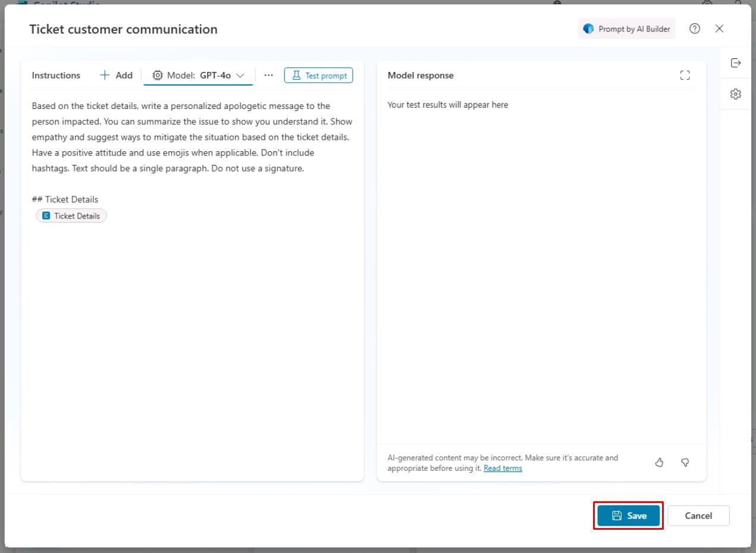Open settings gear in the right sidebar

[x=736, y=93]
